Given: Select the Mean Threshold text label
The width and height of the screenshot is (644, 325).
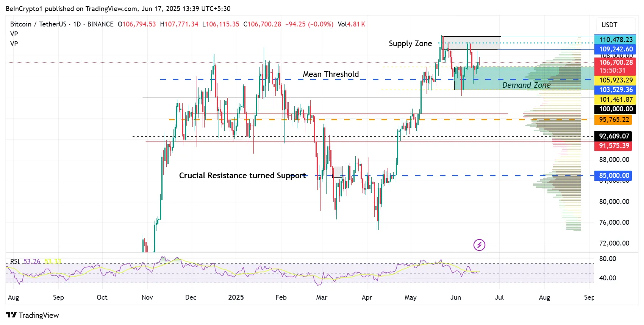Looking at the screenshot, I should click(331, 74).
